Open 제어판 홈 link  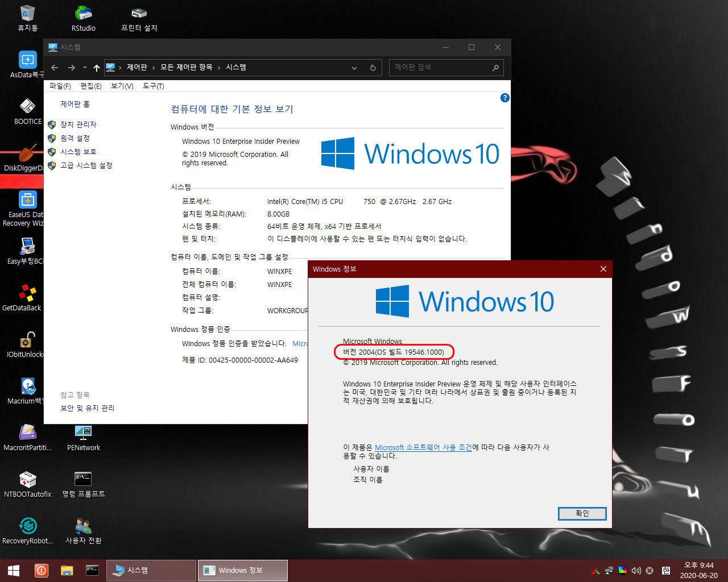(75, 104)
